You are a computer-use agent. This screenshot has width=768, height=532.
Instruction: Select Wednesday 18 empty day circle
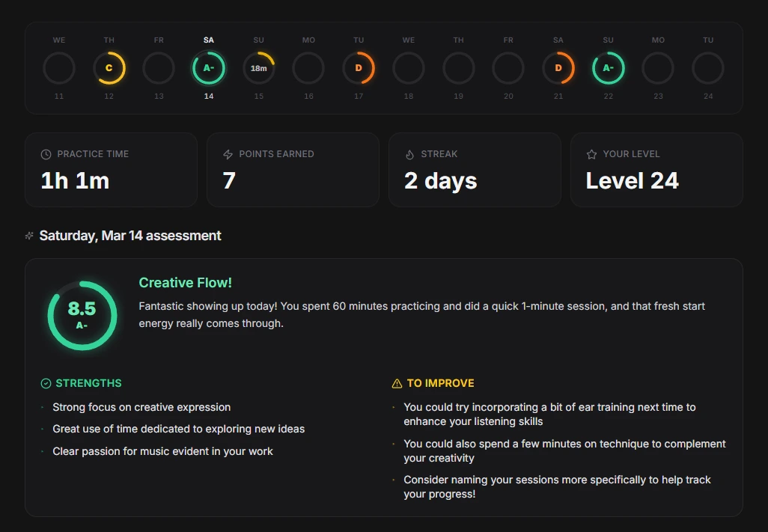[x=409, y=68]
